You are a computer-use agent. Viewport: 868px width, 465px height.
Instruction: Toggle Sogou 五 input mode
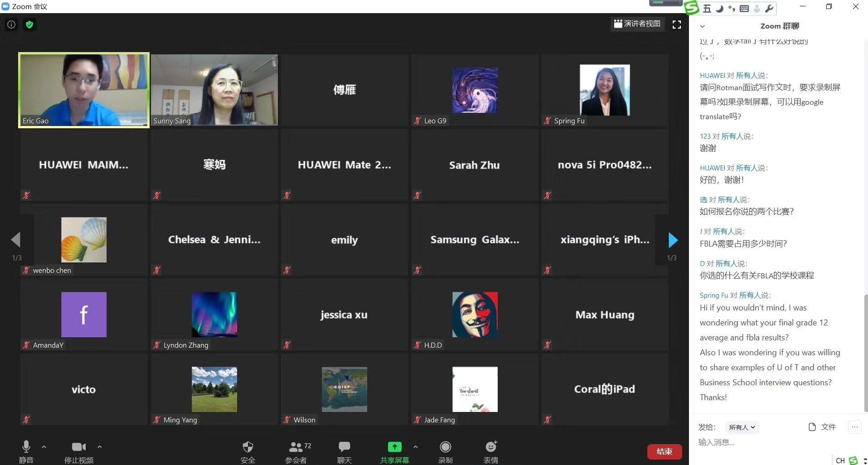(707, 8)
